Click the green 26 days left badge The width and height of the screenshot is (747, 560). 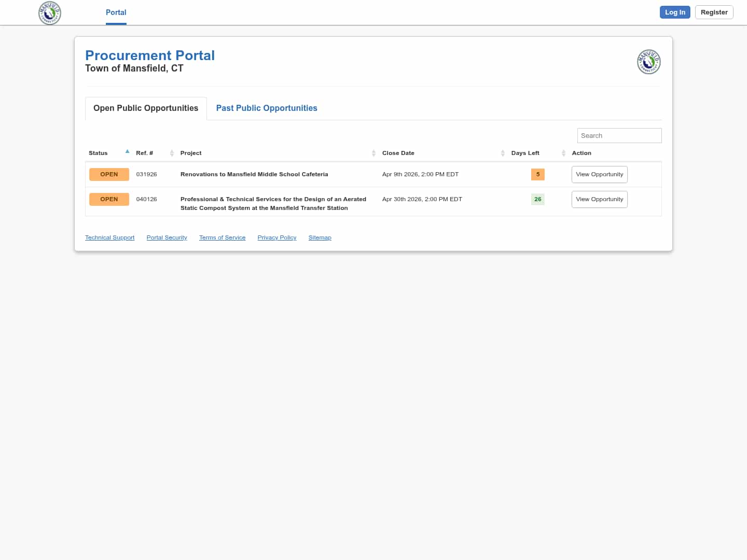(537, 200)
